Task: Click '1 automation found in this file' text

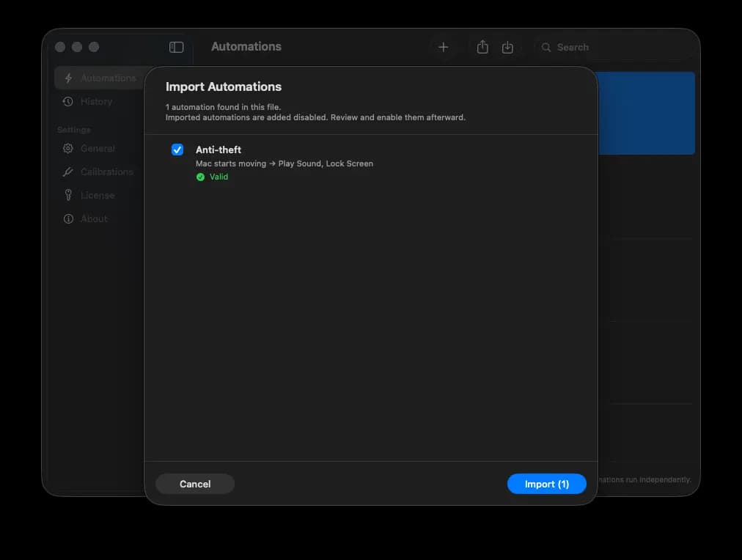Action: [x=223, y=107]
